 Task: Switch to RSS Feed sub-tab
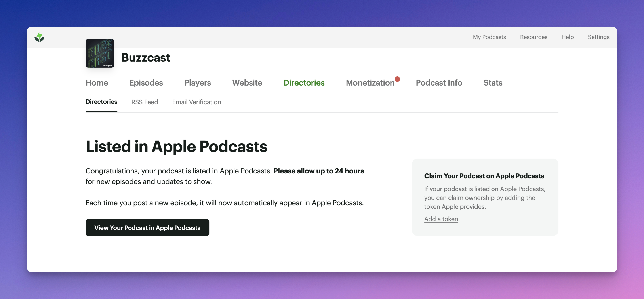145,102
